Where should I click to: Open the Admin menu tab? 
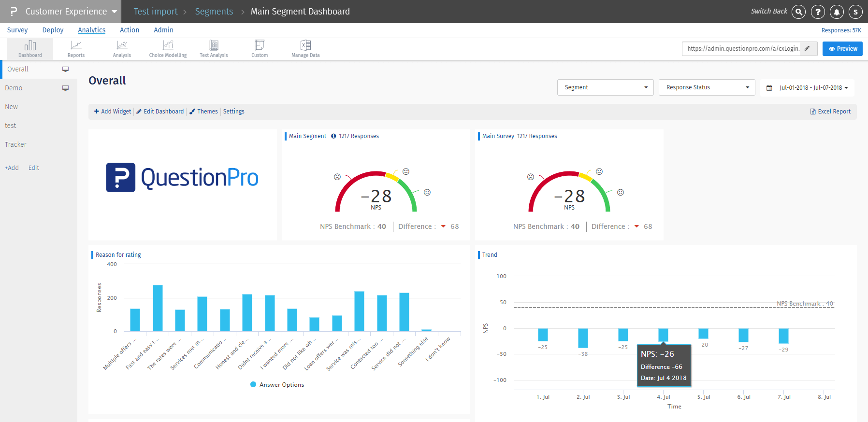(x=163, y=30)
